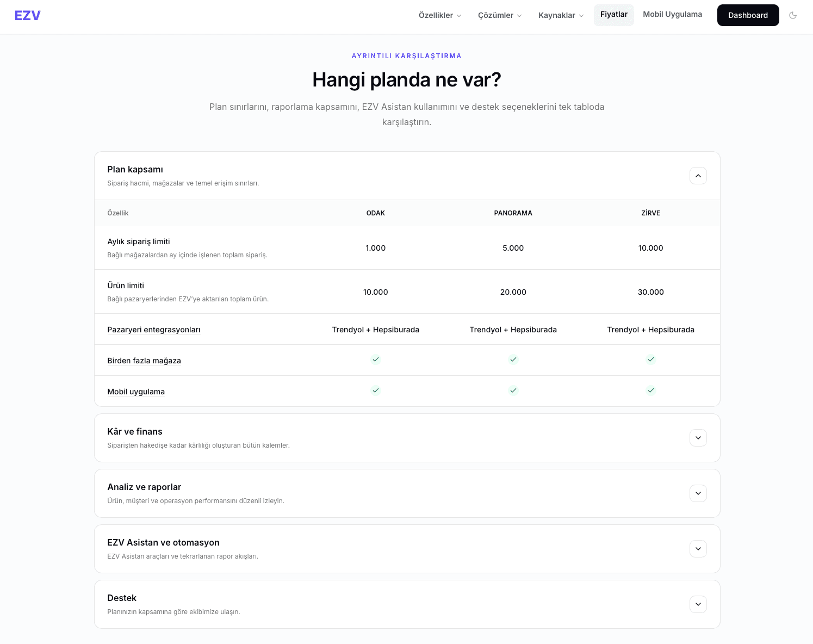Open the Özellikler dropdown menu

(440, 15)
